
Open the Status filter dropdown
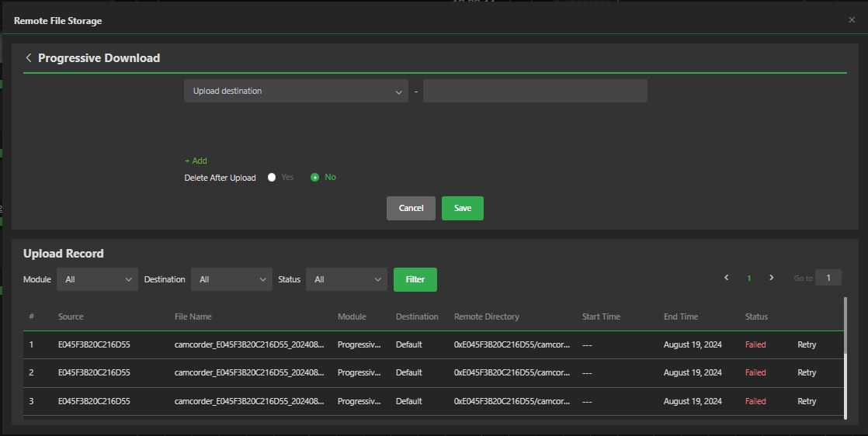click(346, 279)
